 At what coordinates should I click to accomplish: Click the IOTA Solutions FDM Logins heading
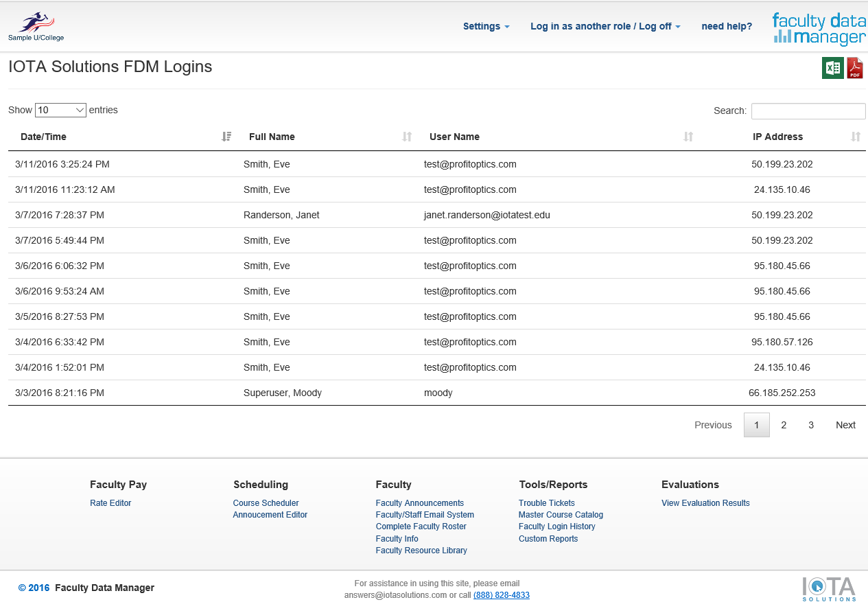tap(110, 67)
